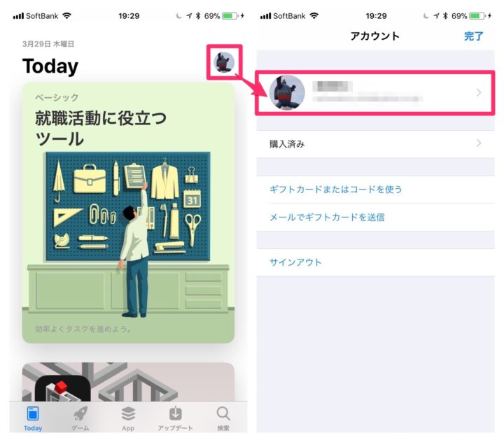Screen dimensions: 504x442
Task: Tap the アカウント title header
Action: pos(375,36)
